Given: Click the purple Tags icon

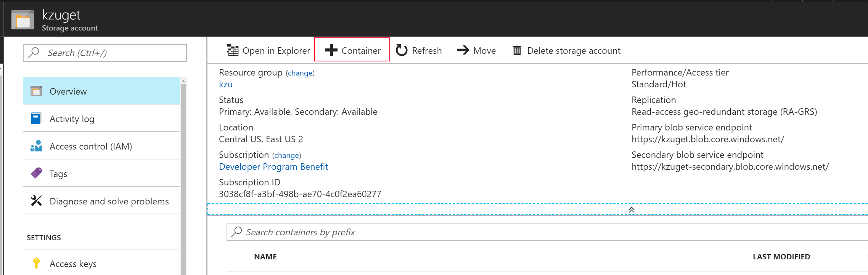Looking at the screenshot, I should coord(36,173).
